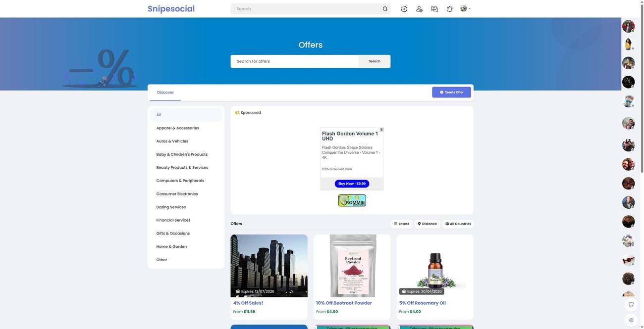The image size is (644, 329).
Task: Open the Dating Services category
Action: click(186, 207)
